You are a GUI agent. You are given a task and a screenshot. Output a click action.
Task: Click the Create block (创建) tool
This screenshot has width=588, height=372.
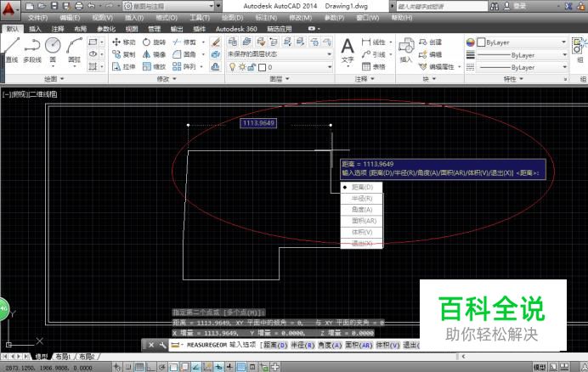(x=431, y=42)
